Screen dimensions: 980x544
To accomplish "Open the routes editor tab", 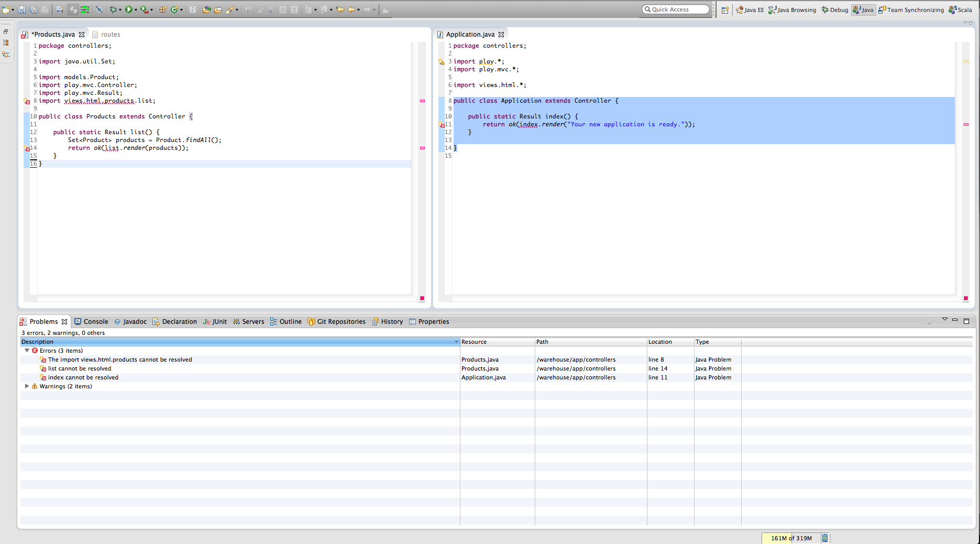I will tap(110, 35).
